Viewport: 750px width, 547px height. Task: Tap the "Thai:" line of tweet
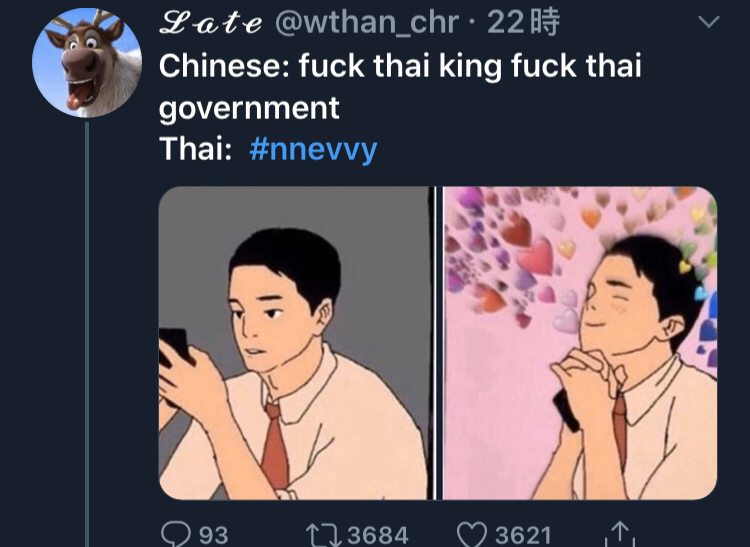click(x=268, y=149)
